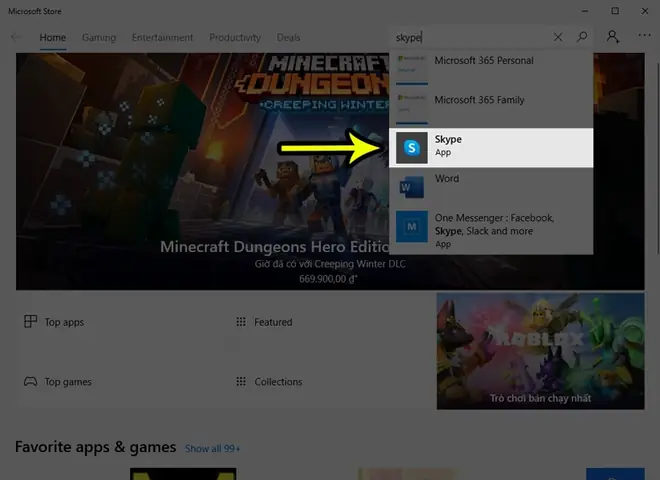
Task: Click the 669.900,00 ₫ price text
Action: [328, 279]
